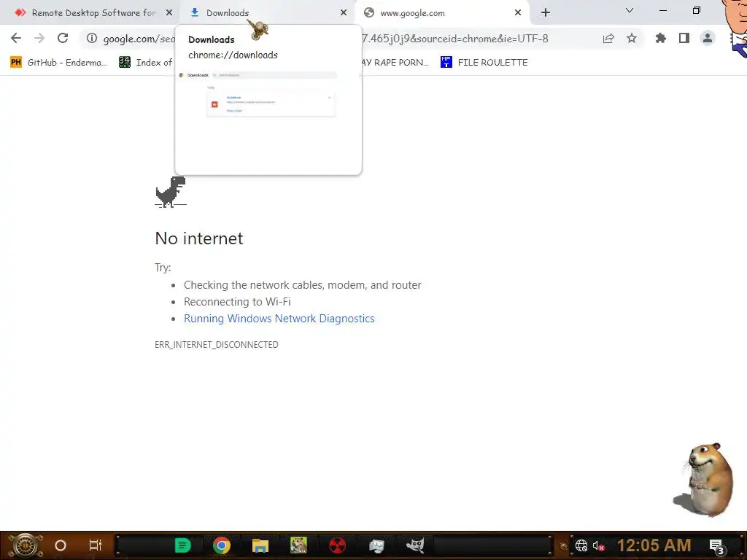Close the Remote Desktop Software tab
This screenshot has width=747, height=560.
click(169, 13)
